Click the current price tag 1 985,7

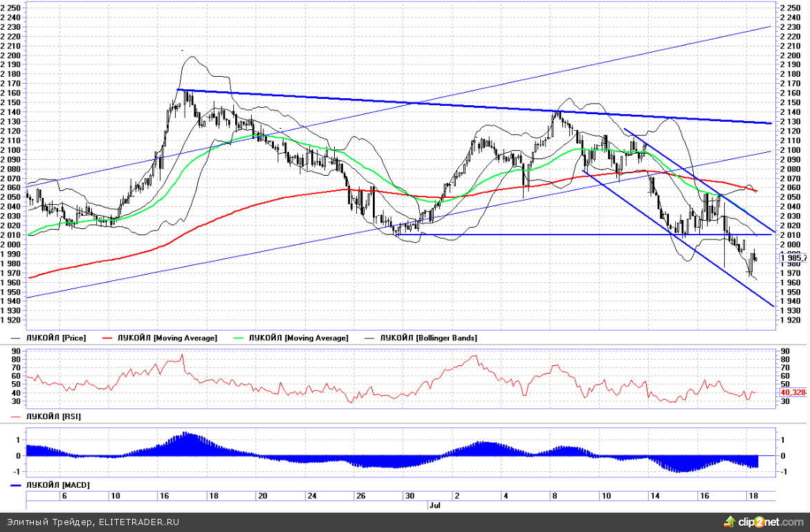(793, 258)
